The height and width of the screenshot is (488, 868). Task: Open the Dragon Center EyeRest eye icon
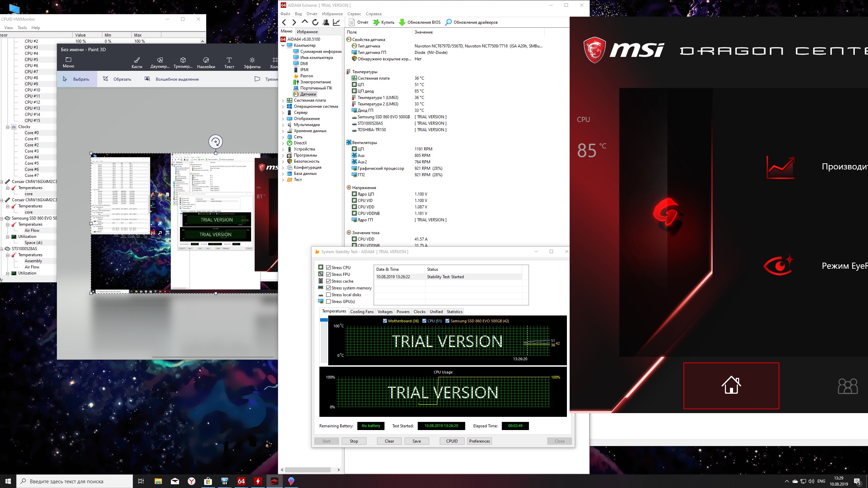pos(779,265)
